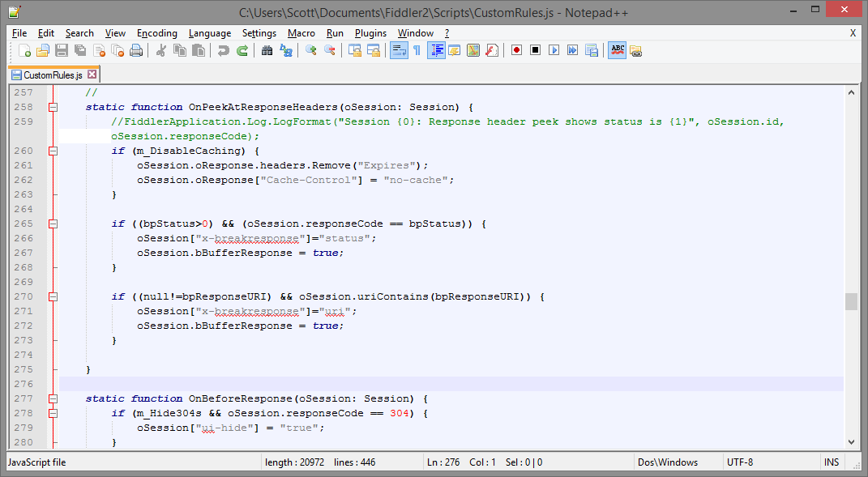Play back the recorded macro

coord(554,51)
